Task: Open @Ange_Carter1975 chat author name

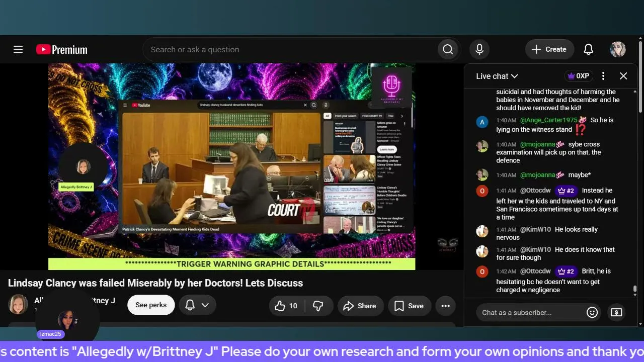Action: point(549,120)
